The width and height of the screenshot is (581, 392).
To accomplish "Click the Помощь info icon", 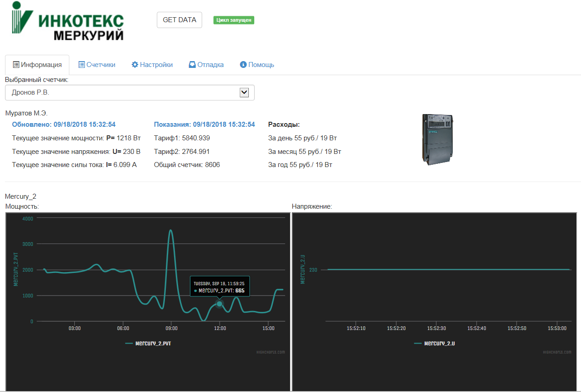I will pos(243,65).
